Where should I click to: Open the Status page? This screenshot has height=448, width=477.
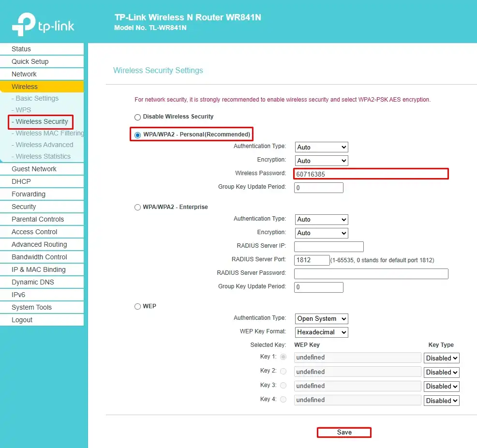pos(21,49)
